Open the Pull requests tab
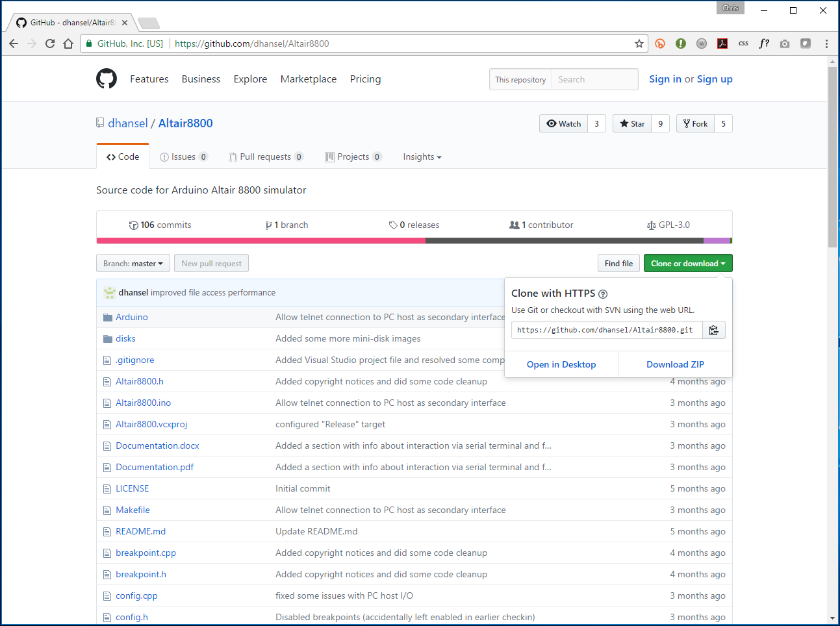This screenshot has height=626, width=840. 266,156
